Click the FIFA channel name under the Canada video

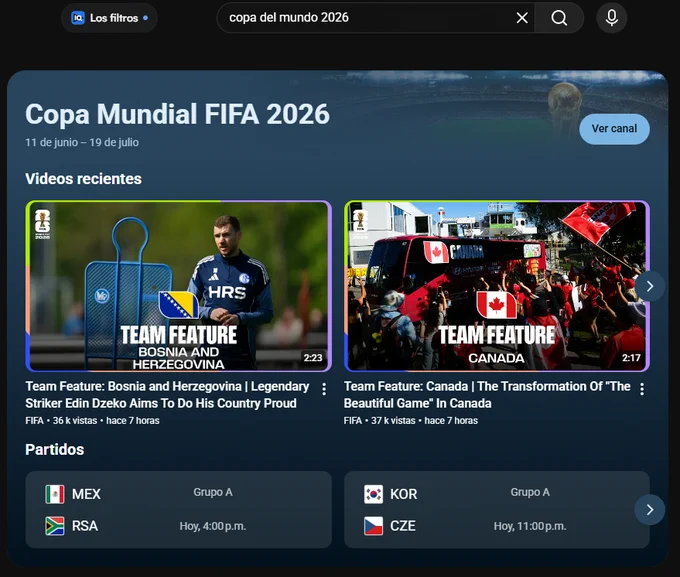point(353,420)
